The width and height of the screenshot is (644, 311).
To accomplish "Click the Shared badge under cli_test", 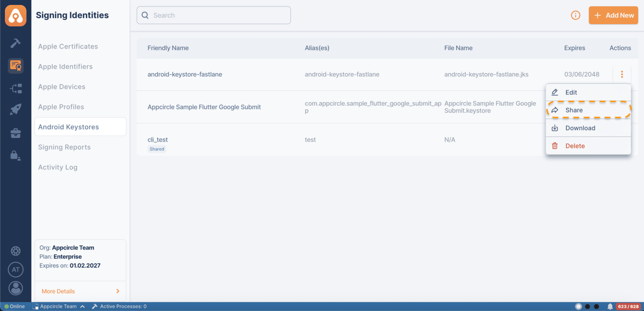I will pyautogui.click(x=157, y=149).
